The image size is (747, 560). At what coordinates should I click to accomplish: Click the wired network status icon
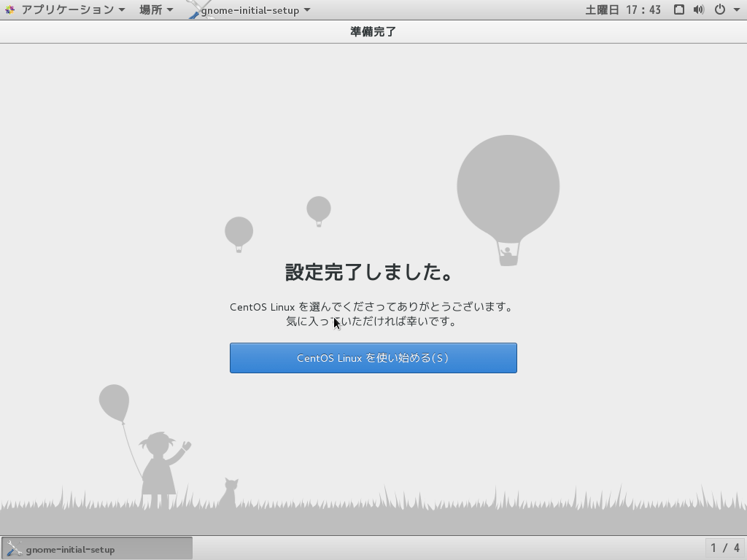pyautogui.click(x=678, y=10)
